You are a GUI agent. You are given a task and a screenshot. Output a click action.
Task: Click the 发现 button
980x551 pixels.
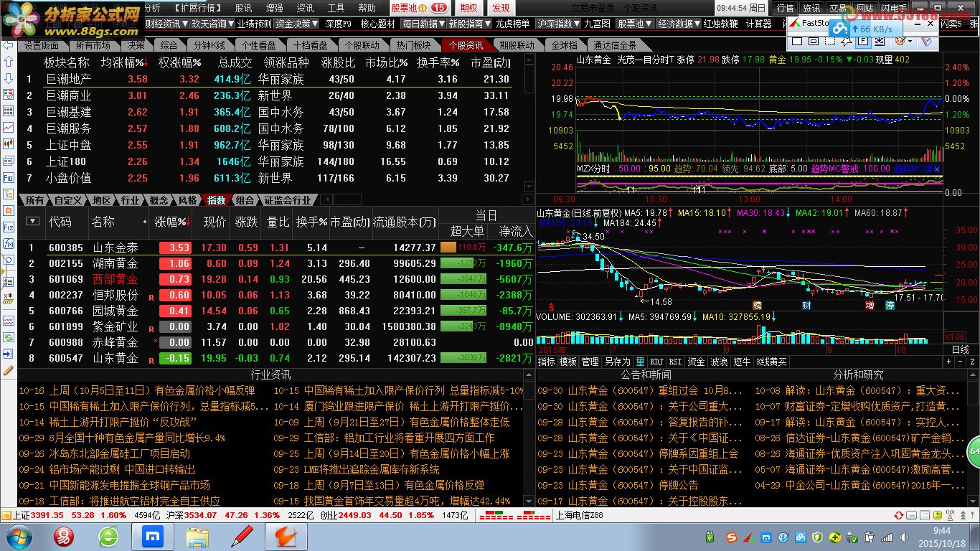(x=501, y=8)
